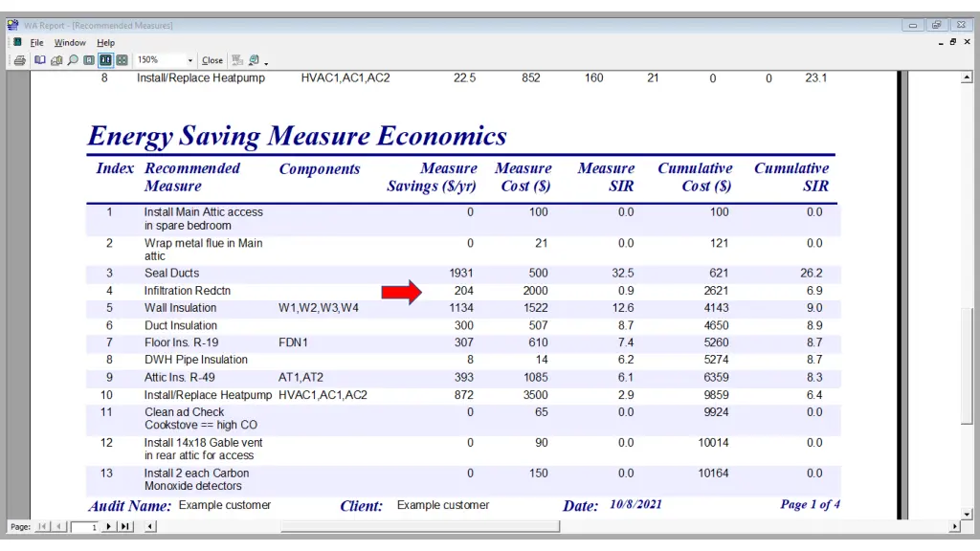Click the 'Wall Insulation' measure name
The width and height of the screenshot is (980, 551).
(181, 308)
